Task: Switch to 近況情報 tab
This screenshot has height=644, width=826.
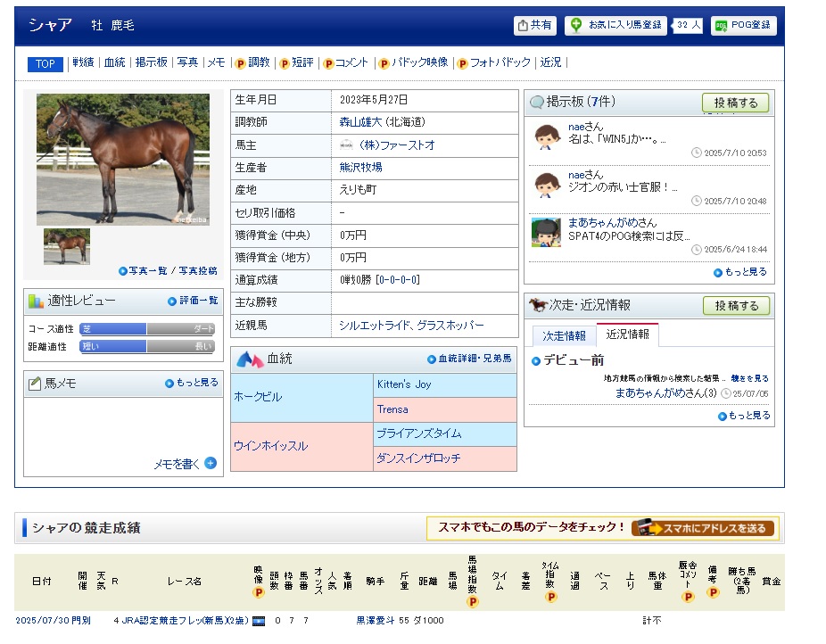Action: pyautogui.click(x=627, y=334)
